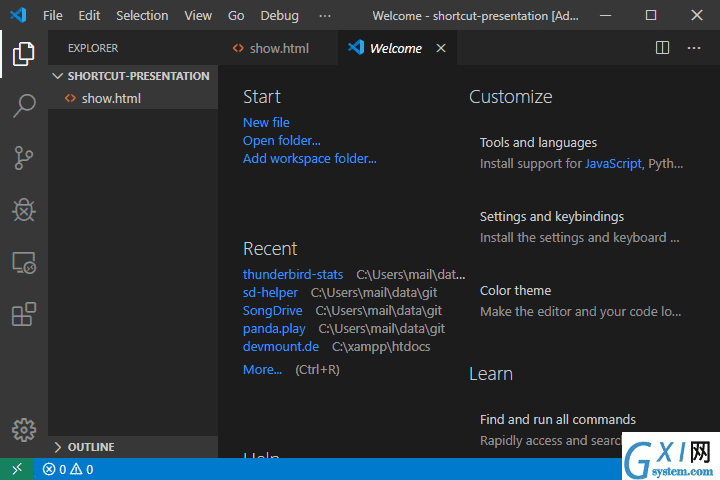Open the Selection menu

(x=142, y=16)
